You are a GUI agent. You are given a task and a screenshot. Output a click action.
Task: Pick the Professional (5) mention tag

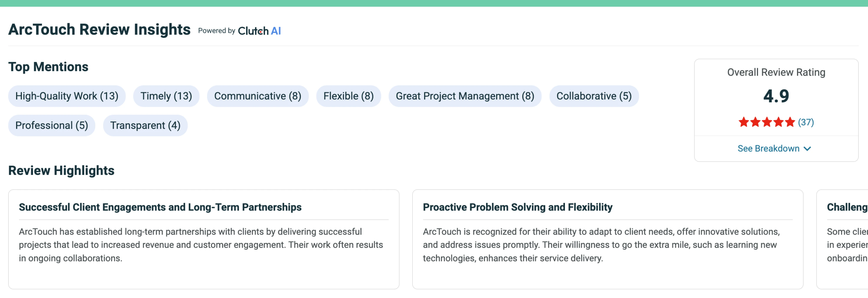51,126
